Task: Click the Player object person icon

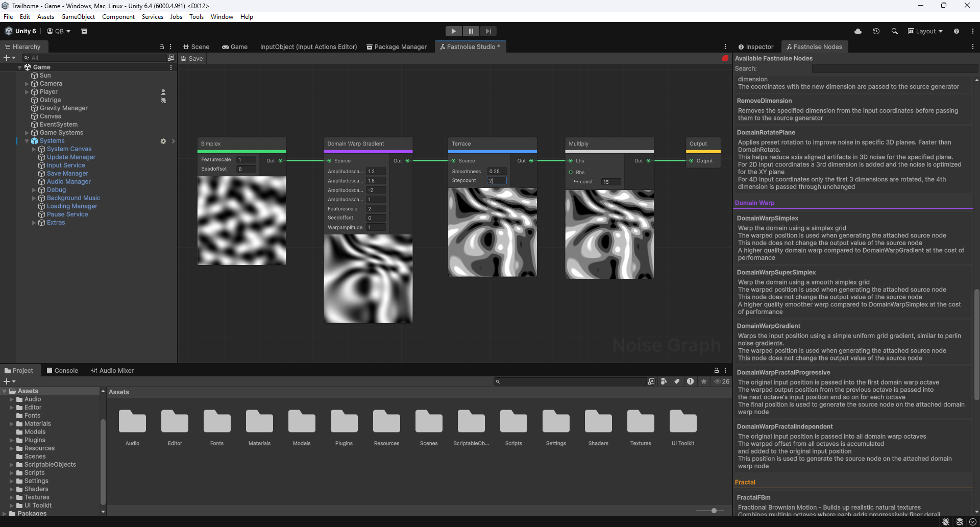Action: pos(163,92)
